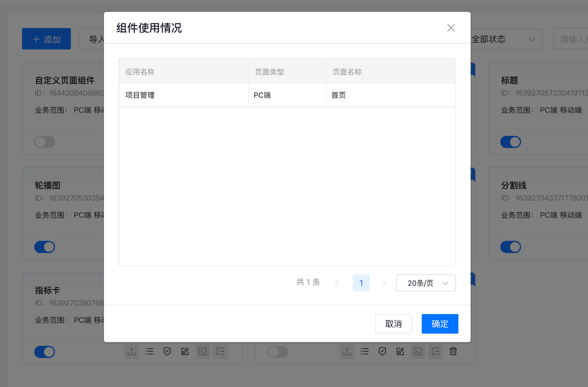Expand the 全部状态 status dropdown
The height and width of the screenshot is (387, 588).
[x=504, y=39]
